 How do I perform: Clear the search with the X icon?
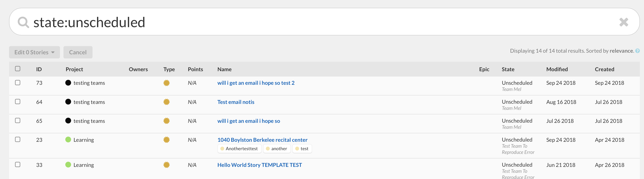point(623,22)
